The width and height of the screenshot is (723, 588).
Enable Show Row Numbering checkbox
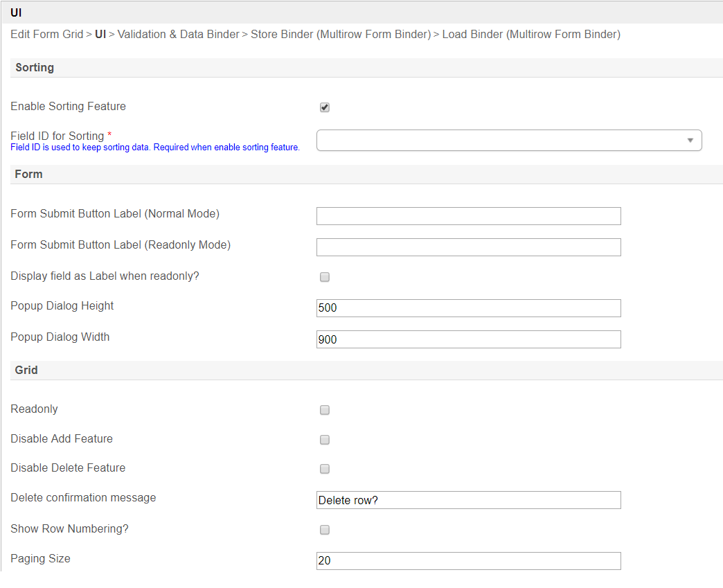tap(325, 530)
